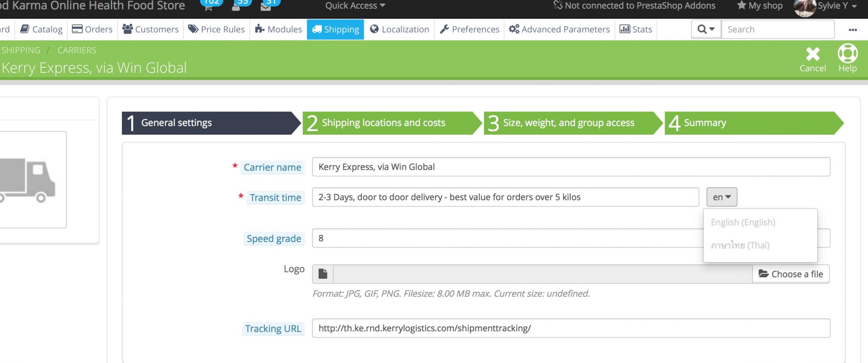The height and width of the screenshot is (363, 868).
Task: Open the Advanced Parameters menu
Action: tap(559, 29)
